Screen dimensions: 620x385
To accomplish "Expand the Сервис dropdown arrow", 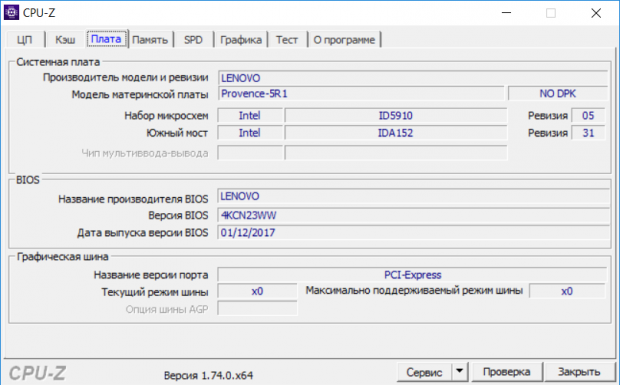I will point(459,372).
